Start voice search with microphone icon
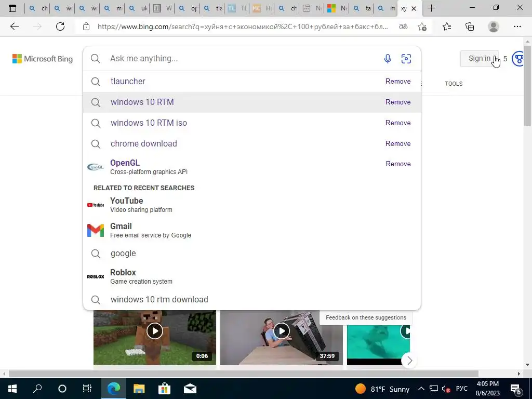 pyautogui.click(x=388, y=59)
